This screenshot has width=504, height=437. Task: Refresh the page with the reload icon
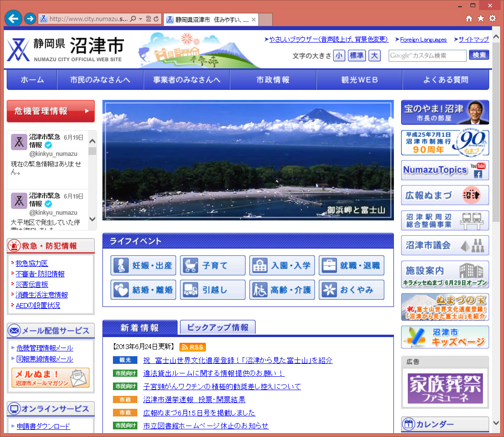click(156, 19)
